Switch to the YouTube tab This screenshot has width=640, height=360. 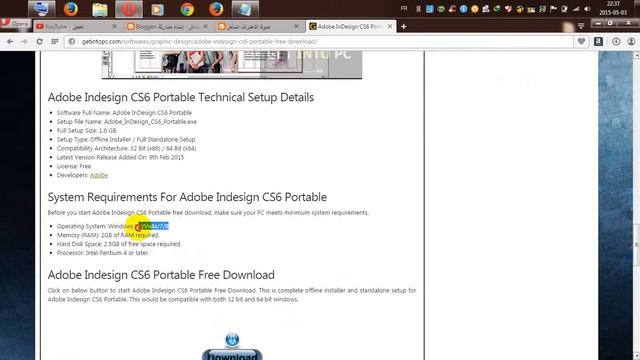click(x=77, y=27)
